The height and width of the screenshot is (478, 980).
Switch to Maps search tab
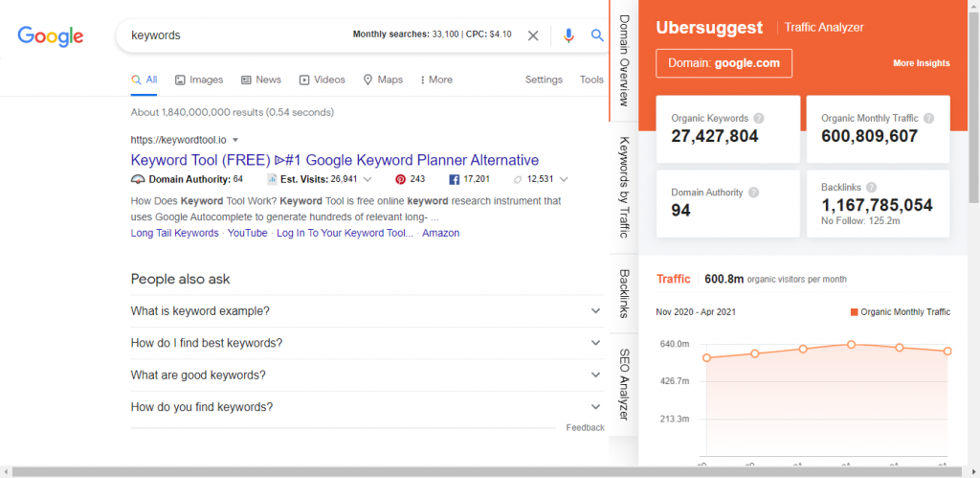(383, 80)
